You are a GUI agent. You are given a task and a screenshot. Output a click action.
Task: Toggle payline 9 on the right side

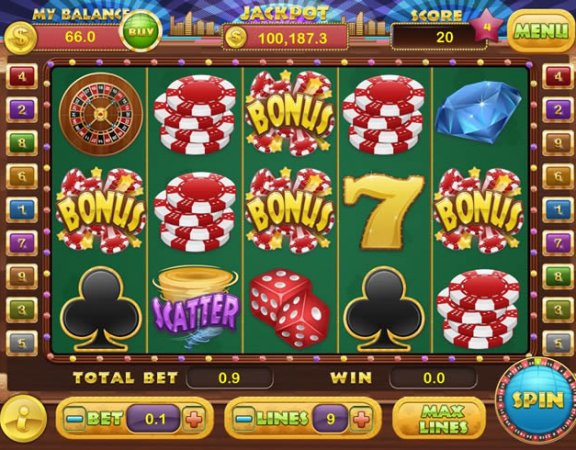(558, 143)
